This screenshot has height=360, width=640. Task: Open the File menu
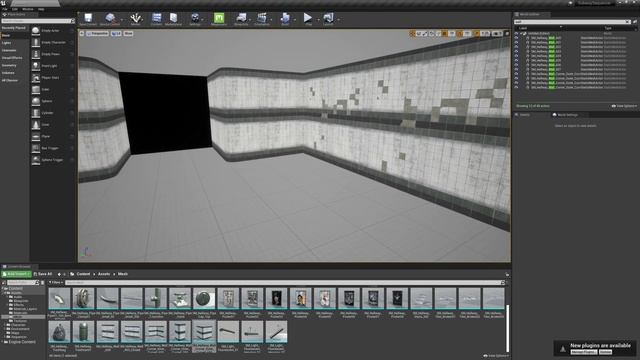tap(4, 9)
